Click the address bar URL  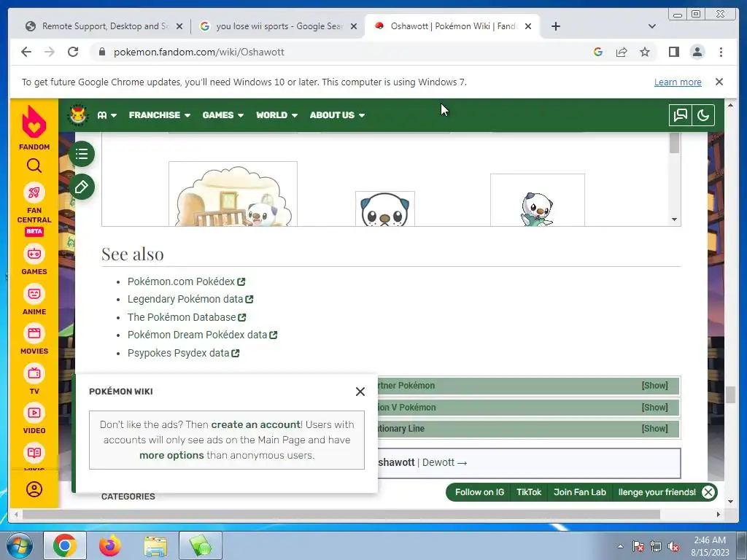[198, 52]
